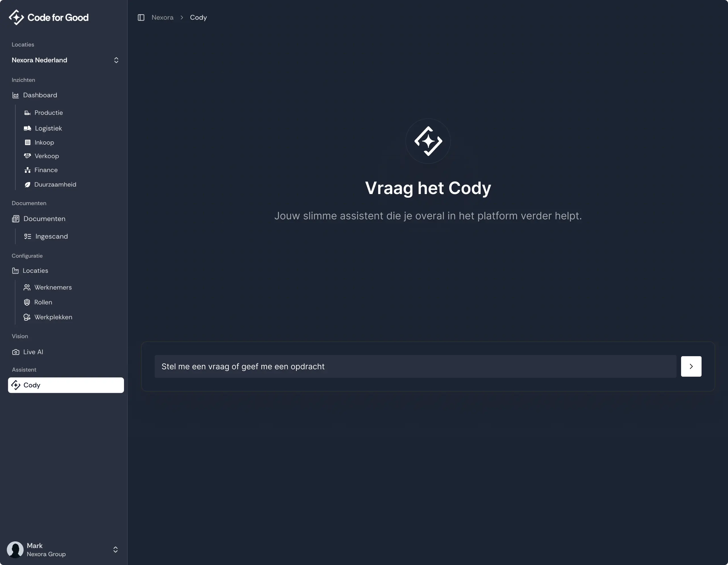728x565 pixels.
Task: Open the Ingescand submenu item
Action: point(51,236)
